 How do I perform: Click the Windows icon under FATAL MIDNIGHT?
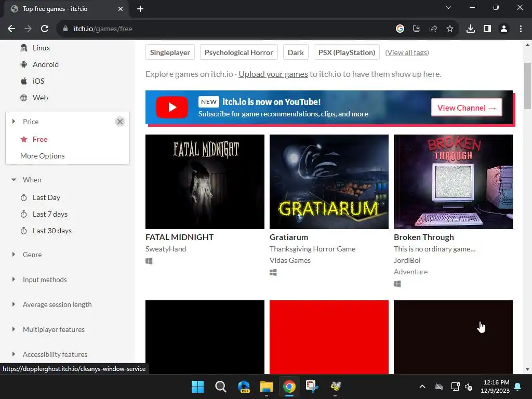coord(149,261)
